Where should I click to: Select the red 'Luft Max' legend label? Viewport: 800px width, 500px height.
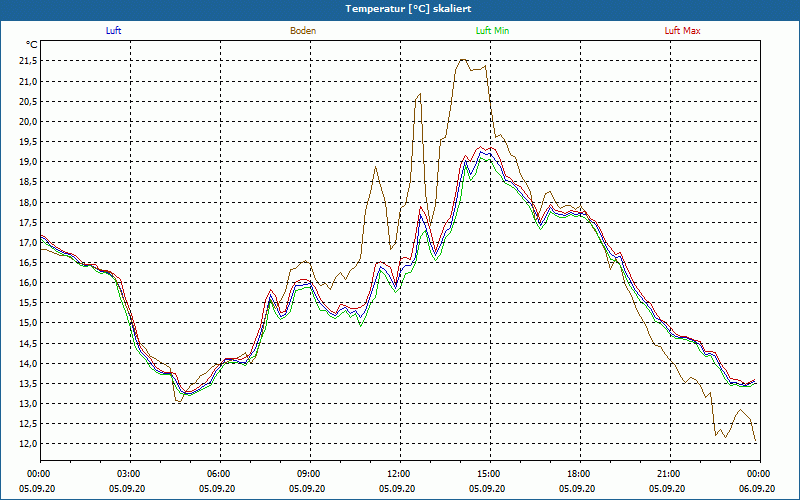(682, 31)
